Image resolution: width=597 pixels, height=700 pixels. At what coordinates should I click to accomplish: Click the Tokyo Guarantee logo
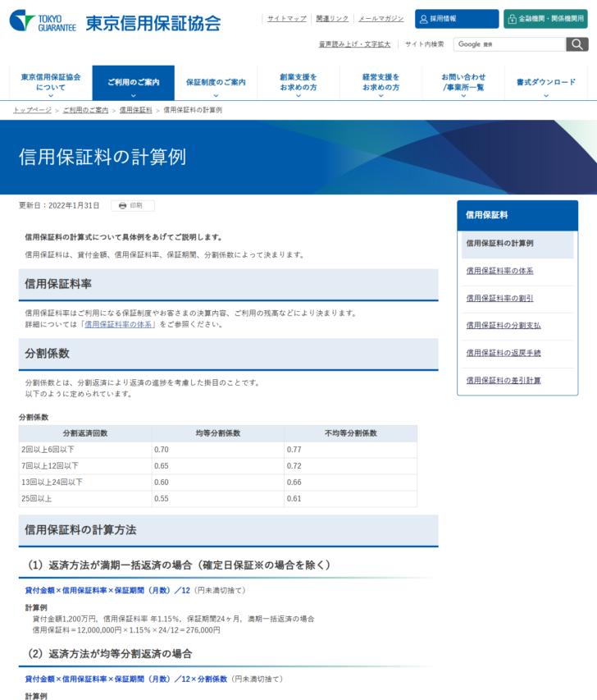pos(115,22)
